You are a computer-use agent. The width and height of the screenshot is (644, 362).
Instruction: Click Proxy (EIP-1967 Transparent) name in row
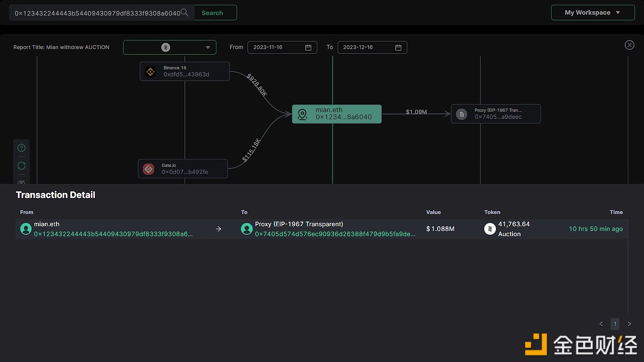tap(299, 224)
